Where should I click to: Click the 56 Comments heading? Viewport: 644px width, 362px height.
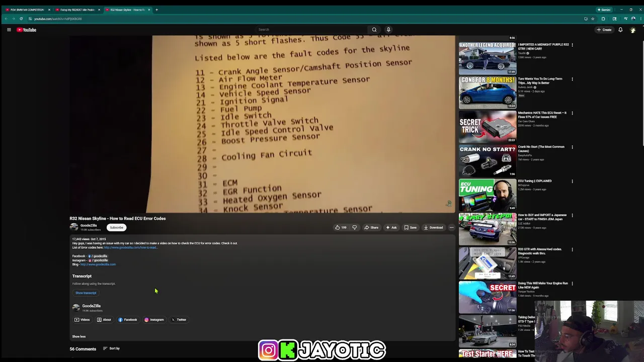[83, 349]
